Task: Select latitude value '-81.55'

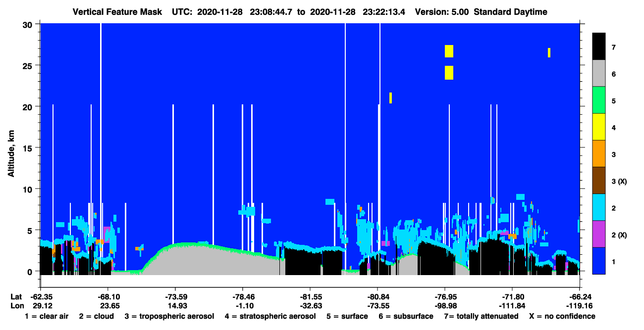Action: pos(310,296)
